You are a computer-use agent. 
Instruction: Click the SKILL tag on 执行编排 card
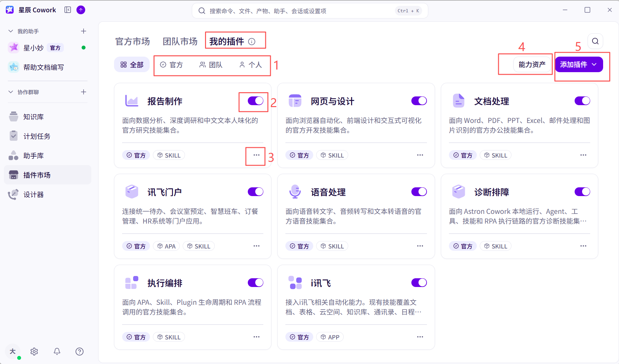169,337
